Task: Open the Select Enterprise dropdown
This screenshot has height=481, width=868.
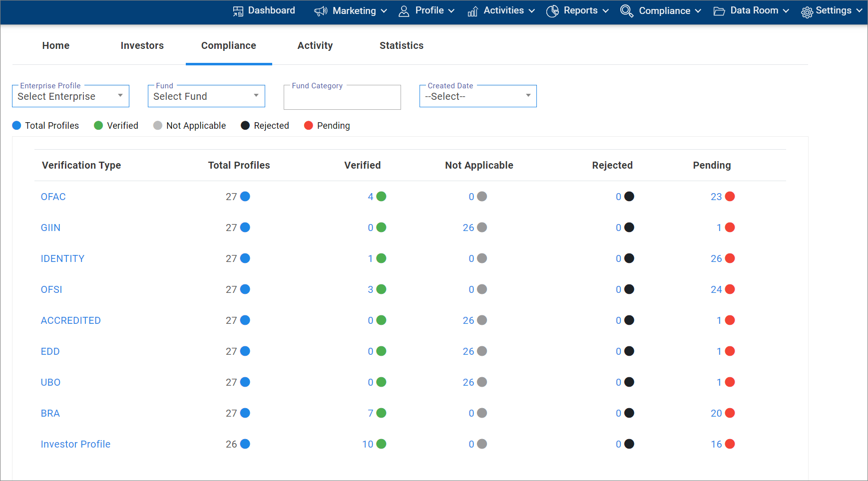Action: pyautogui.click(x=70, y=96)
